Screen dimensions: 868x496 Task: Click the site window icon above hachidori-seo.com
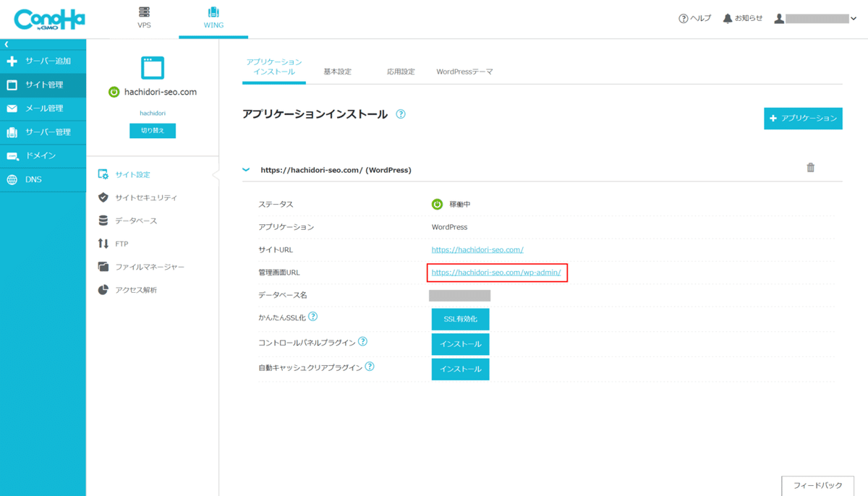(x=153, y=68)
